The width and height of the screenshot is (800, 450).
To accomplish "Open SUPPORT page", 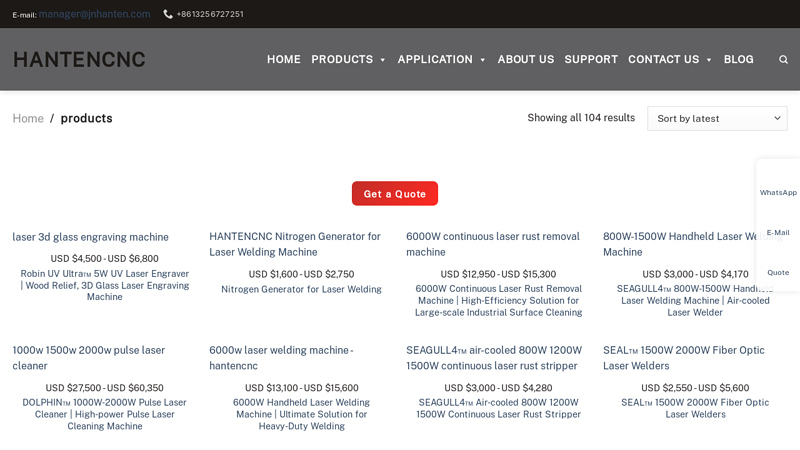I will click(x=591, y=59).
